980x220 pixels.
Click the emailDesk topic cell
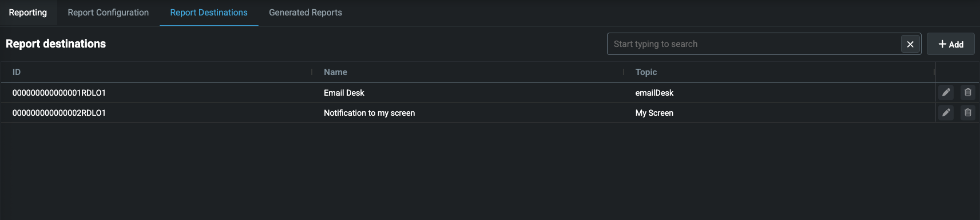(x=654, y=93)
